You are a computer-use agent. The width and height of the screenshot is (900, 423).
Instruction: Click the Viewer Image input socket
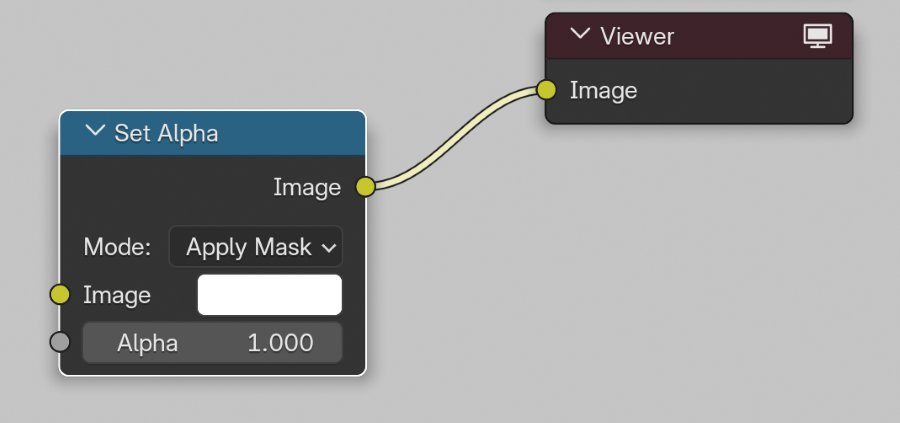546,90
